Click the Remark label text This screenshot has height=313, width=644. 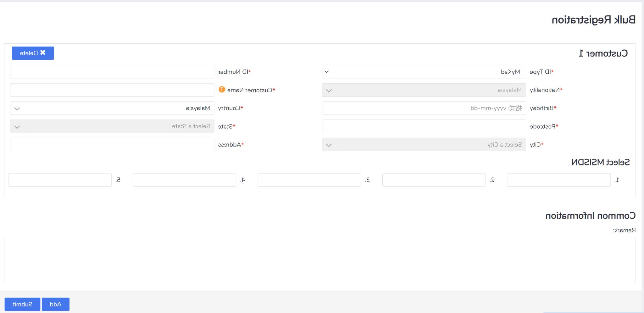(x=624, y=230)
